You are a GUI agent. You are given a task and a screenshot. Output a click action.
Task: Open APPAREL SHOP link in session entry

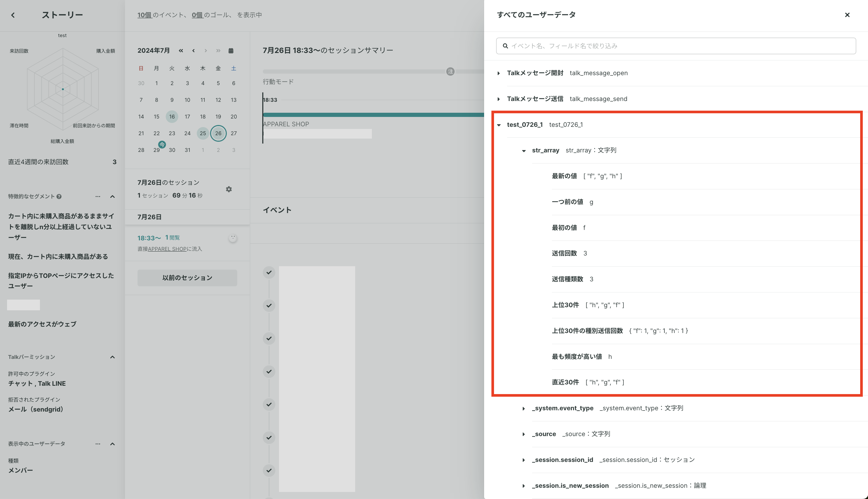click(x=167, y=249)
